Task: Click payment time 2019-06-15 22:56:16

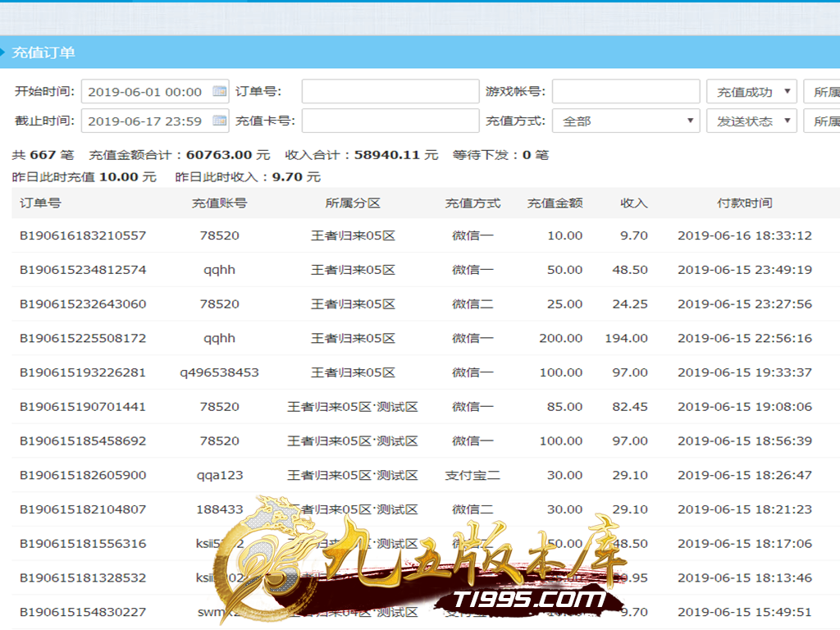Action: coord(745,338)
